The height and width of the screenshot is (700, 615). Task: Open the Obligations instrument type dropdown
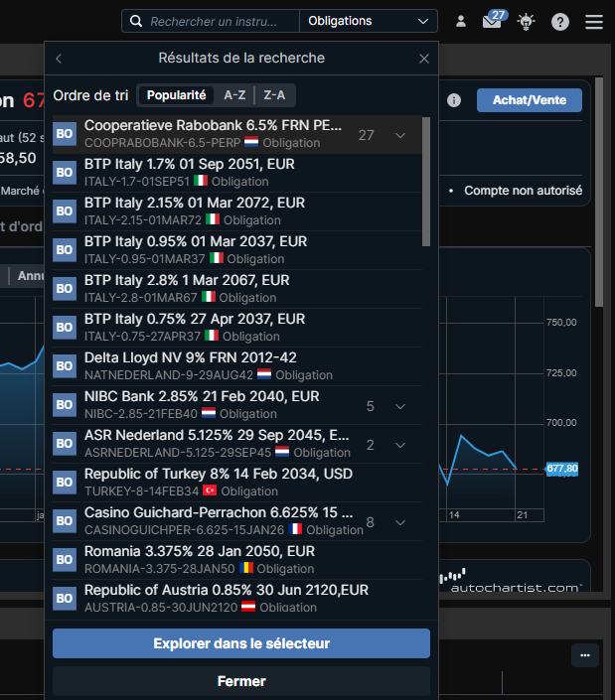pos(368,21)
